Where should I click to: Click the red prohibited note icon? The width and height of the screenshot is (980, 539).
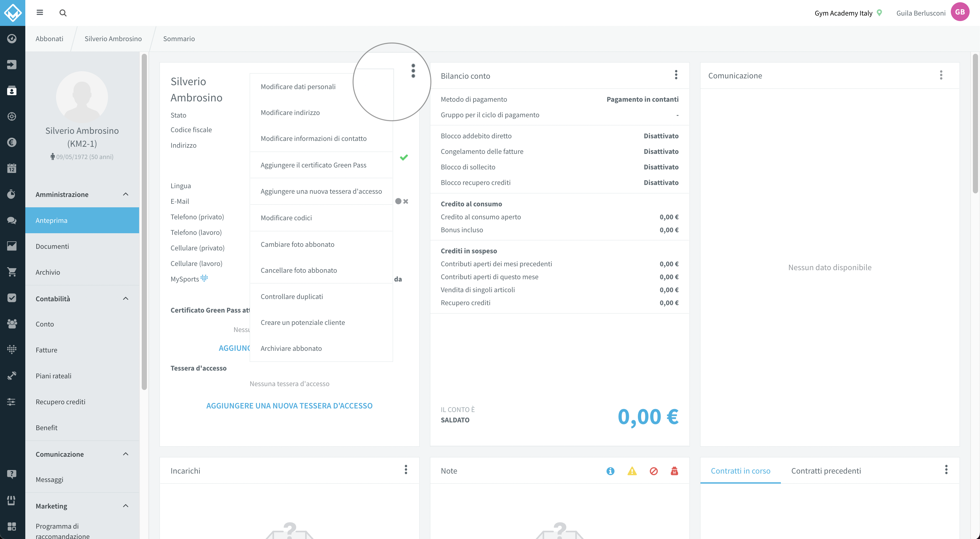pos(653,471)
